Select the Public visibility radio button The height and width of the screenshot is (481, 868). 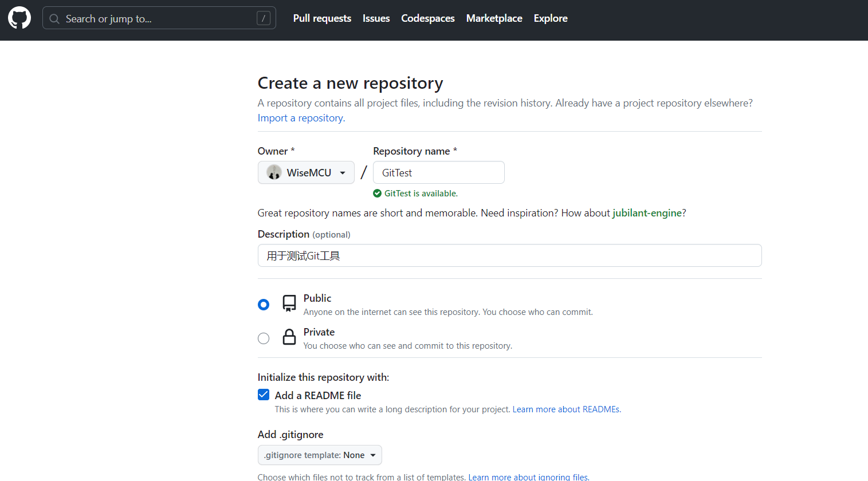(x=264, y=305)
